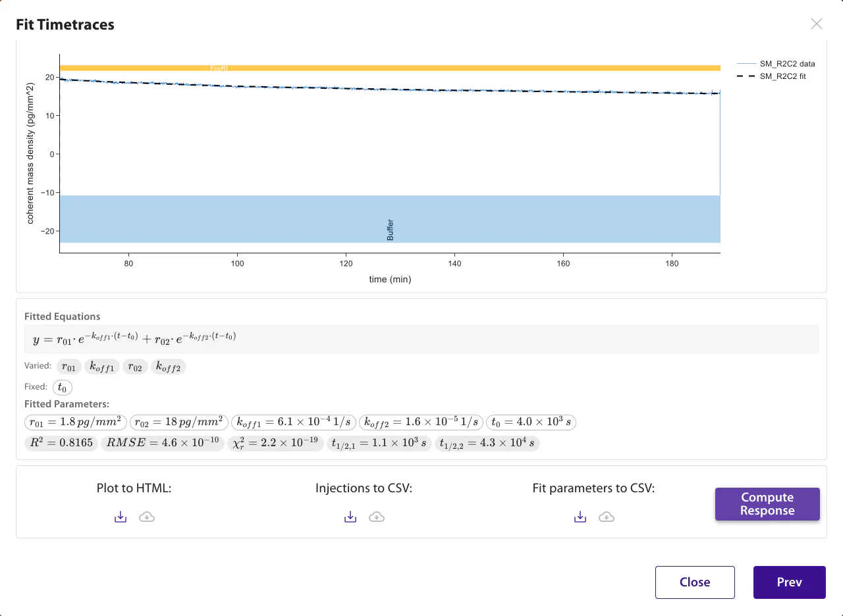Select the t1/2,2 = 4.3 × 10⁴ s chip
The width and height of the screenshot is (843, 616).
point(487,443)
